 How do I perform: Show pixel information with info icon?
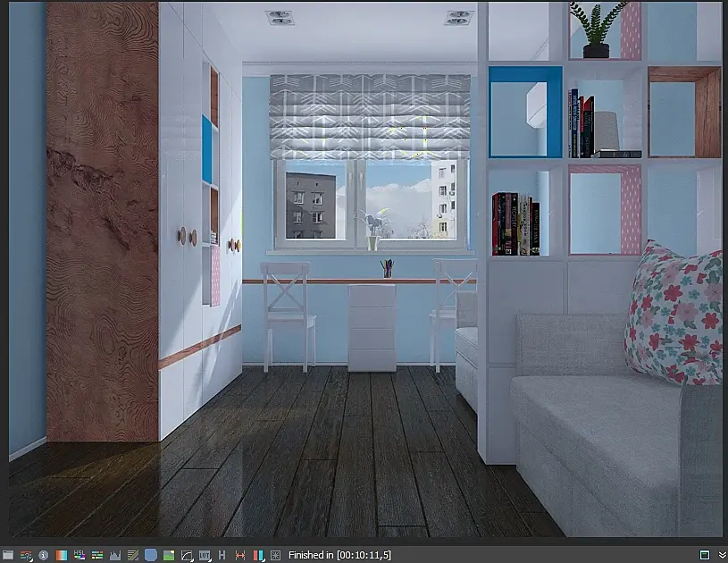pos(44,555)
